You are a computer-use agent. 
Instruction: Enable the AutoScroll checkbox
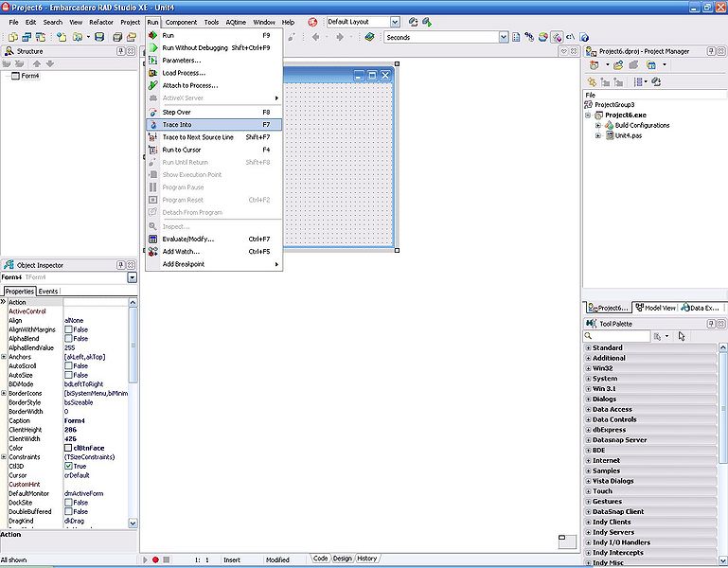point(69,365)
